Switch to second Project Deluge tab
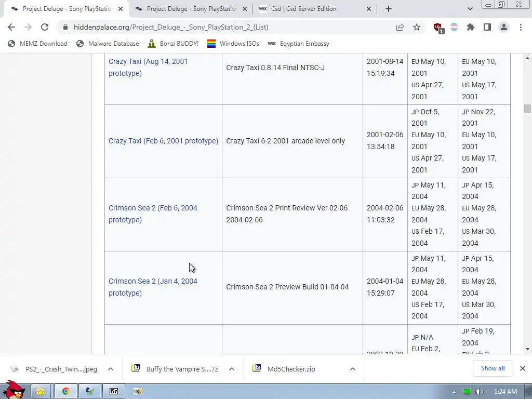This screenshot has width=532, height=399. tap(190, 9)
